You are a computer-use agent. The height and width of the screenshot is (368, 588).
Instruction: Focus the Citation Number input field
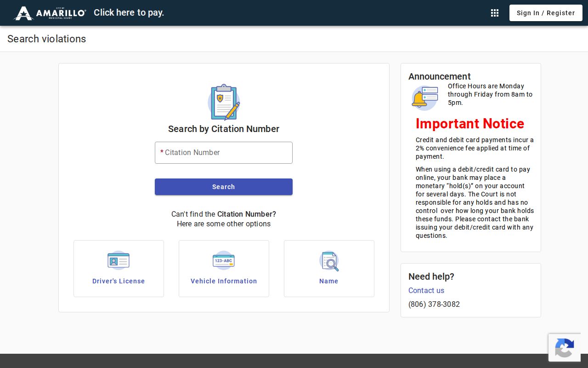224,153
